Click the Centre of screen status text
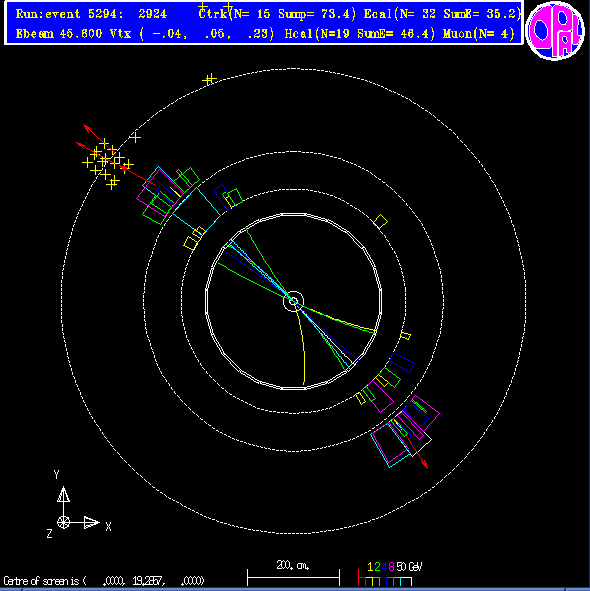The image size is (590, 591). (x=104, y=581)
